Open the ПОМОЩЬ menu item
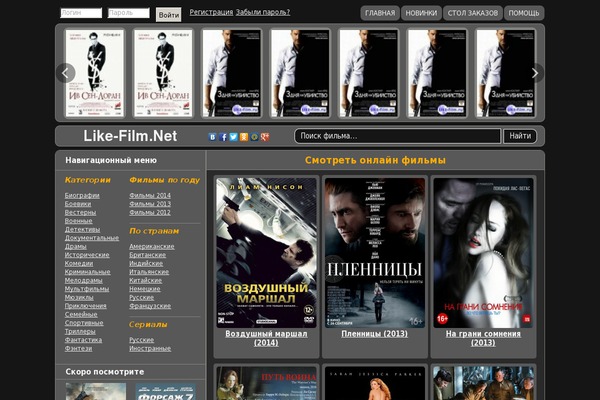 (x=524, y=13)
